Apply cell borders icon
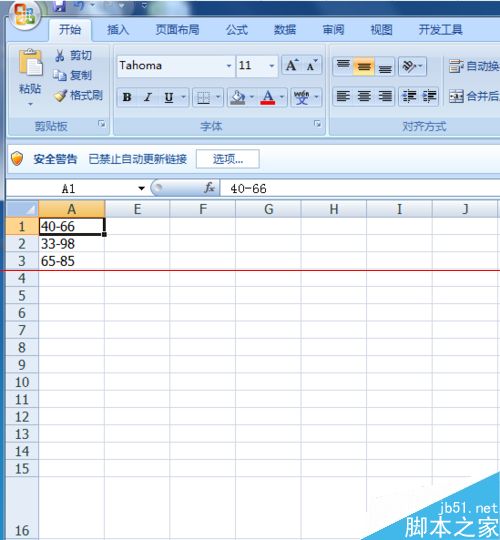The width and height of the screenshot is (500, 540). click(x=203, y=97)
